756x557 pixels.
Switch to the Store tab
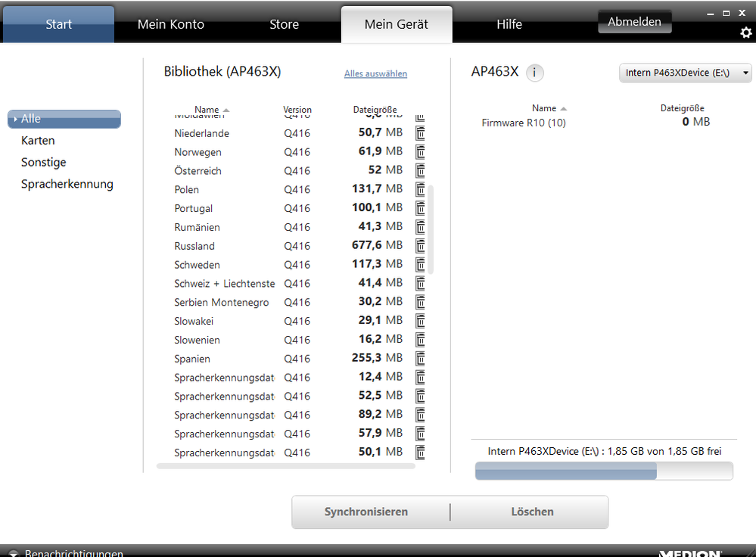(284, 24)
